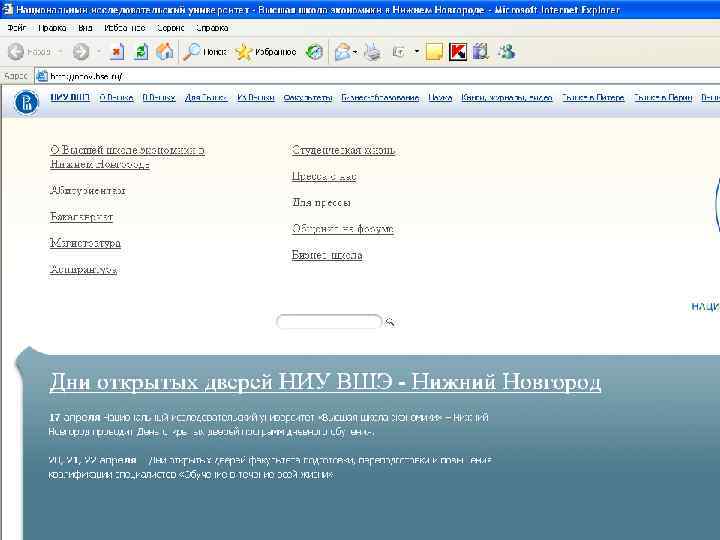720x540 pixels.
Task: Click the page icon in address bar
Action: pos(42,76)
